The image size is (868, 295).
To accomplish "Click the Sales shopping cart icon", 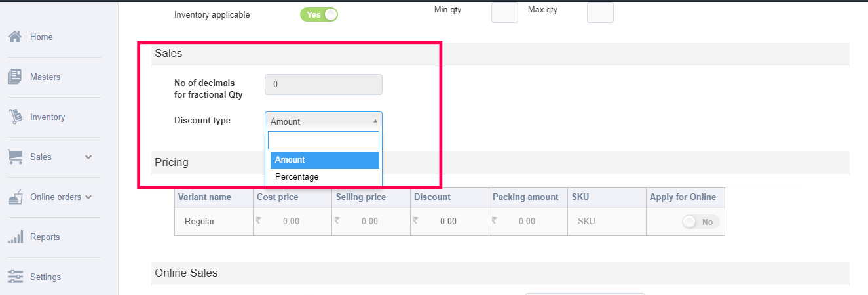I will point(15,157).
